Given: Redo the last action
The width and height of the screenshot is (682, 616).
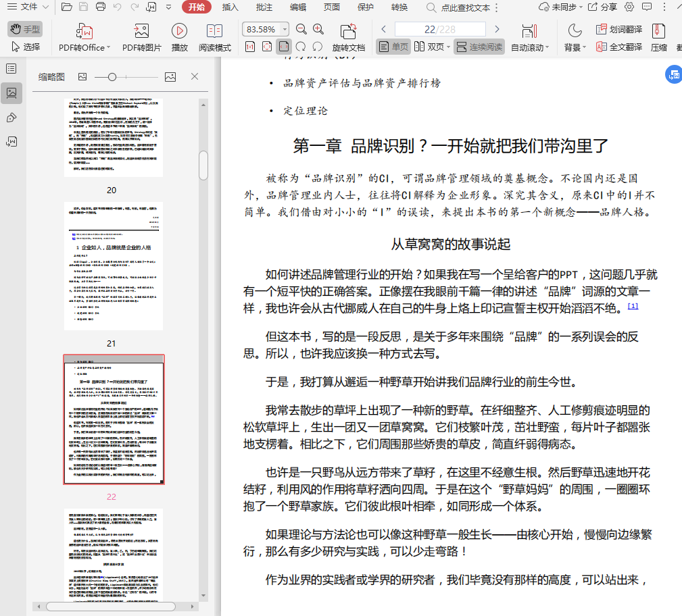Looking at the screenshot, I should [x=135, y=7].
